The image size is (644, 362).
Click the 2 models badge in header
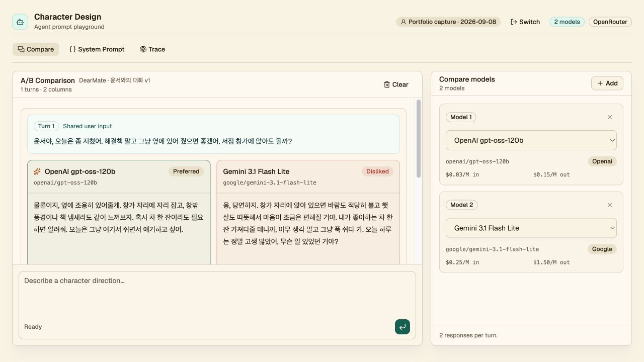pyautogui.click(x=567, y=22)
